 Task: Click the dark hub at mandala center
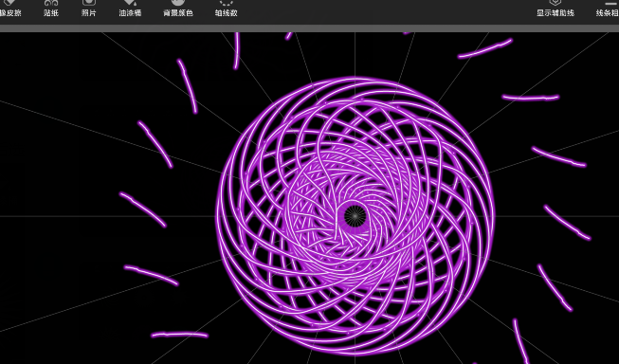355,216
